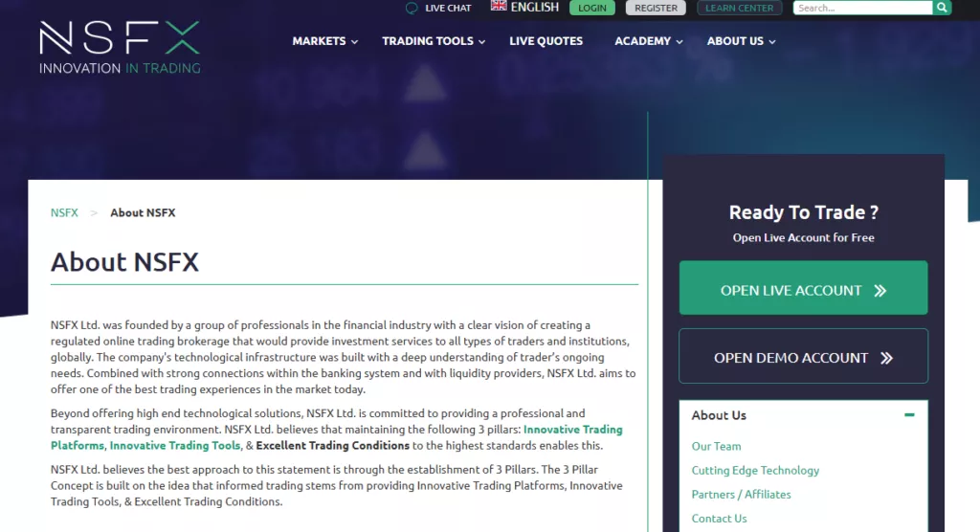Expand the Academy dropdown menu

(x=648, y=41)
